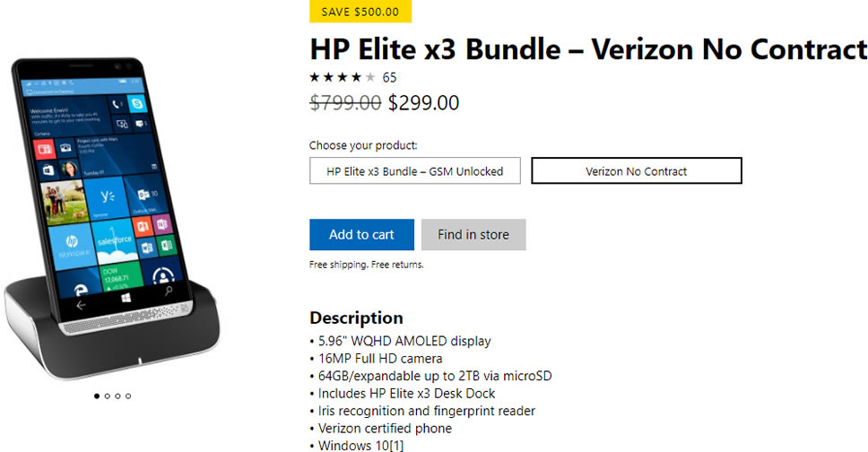Click the back arrow on the phone
This screenshot has height=452, width=868.
click(82, 305)
